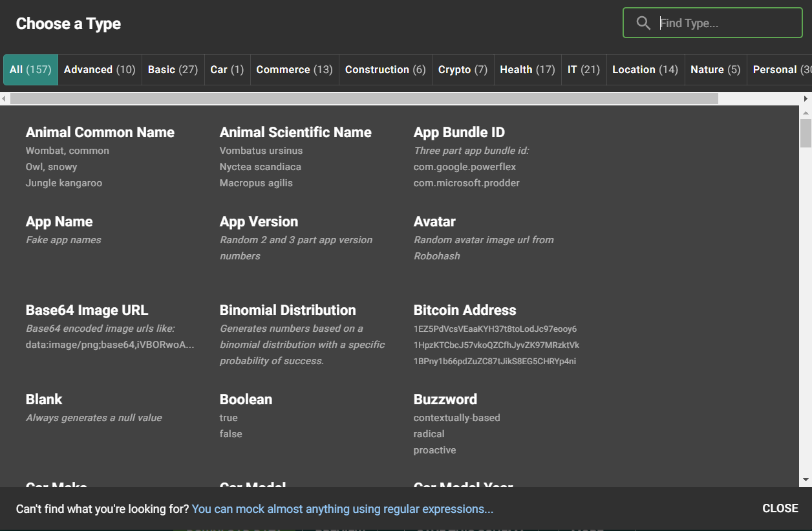Switch to the Location tab
Image resolution: width=812 pixels, height=531 pixels.
[645, 70]
